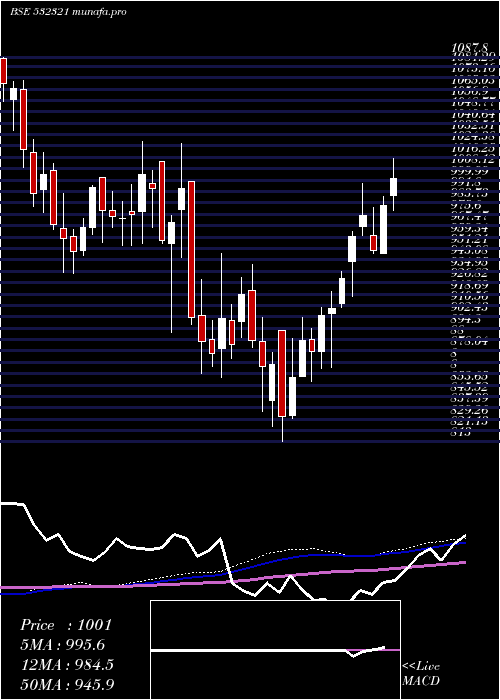Click the '<<Live MACD' label
The width and height of the screenshot is (500, 700).
[x=421, y=674]
